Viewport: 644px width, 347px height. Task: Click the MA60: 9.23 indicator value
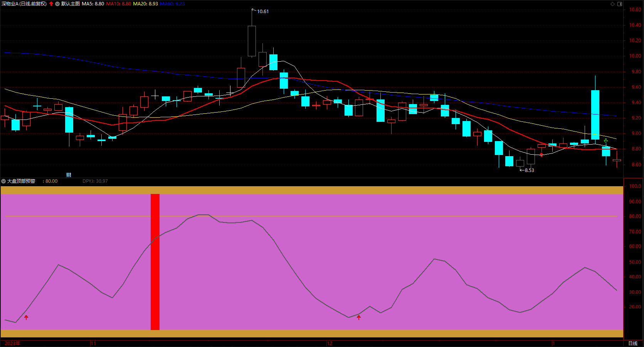tap(172, 4)
